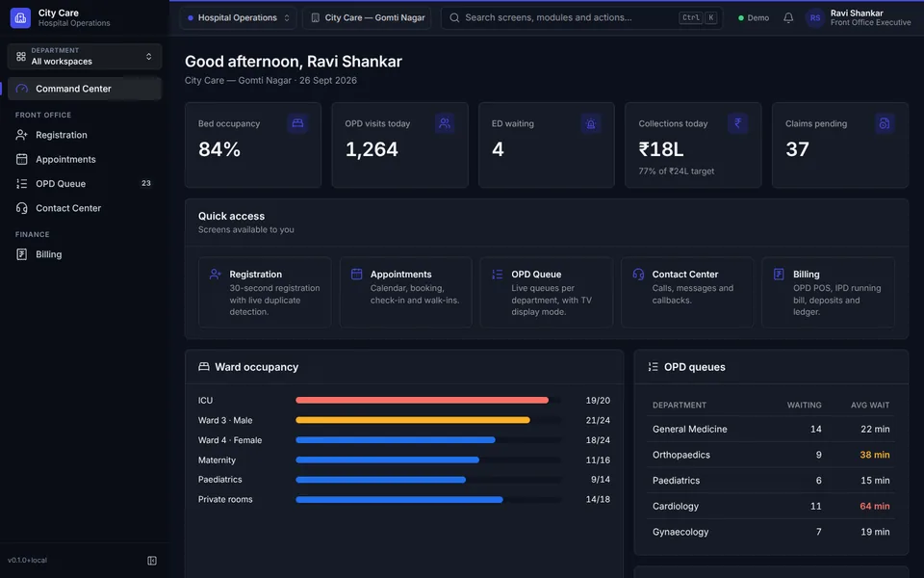Open OPD Queue in the sidebar
924x578 pixels.
click(x=85, y=183)
